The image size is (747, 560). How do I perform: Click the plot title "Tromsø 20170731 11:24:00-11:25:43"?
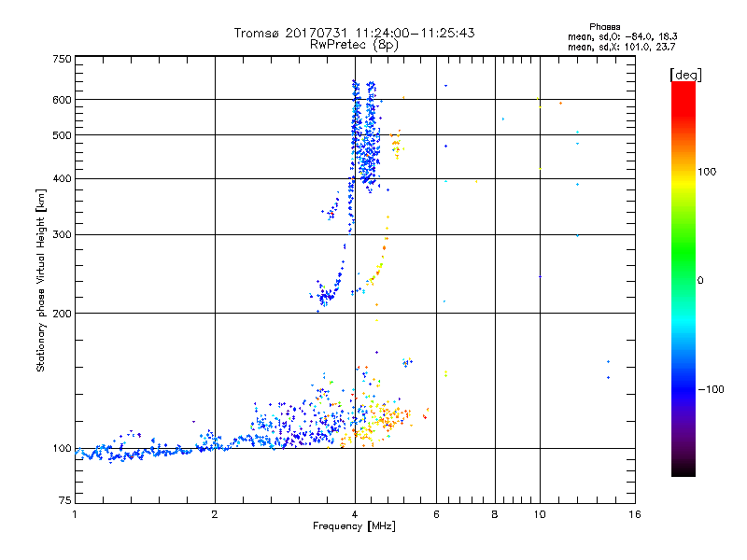355,33
